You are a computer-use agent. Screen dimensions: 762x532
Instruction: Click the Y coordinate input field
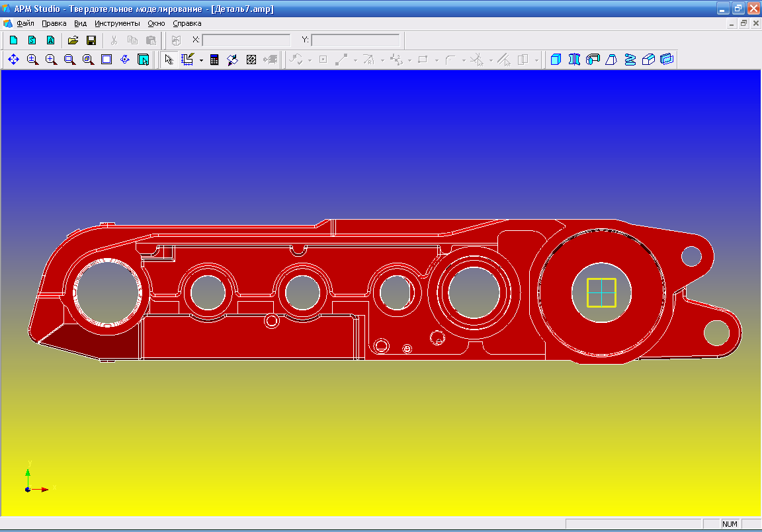point(355,40)
